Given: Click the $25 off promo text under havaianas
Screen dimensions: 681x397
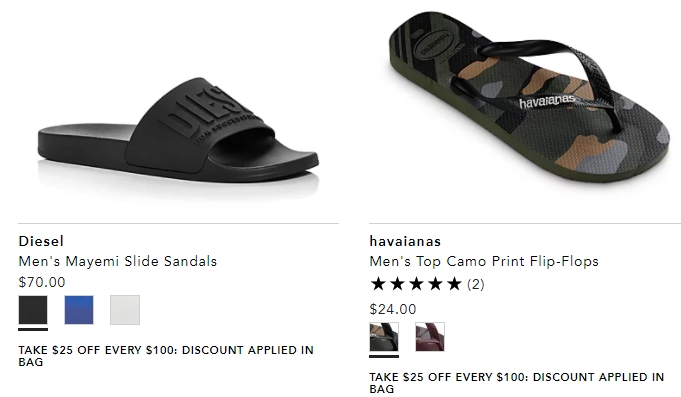Looking at the screenshot, I should 517,383.
